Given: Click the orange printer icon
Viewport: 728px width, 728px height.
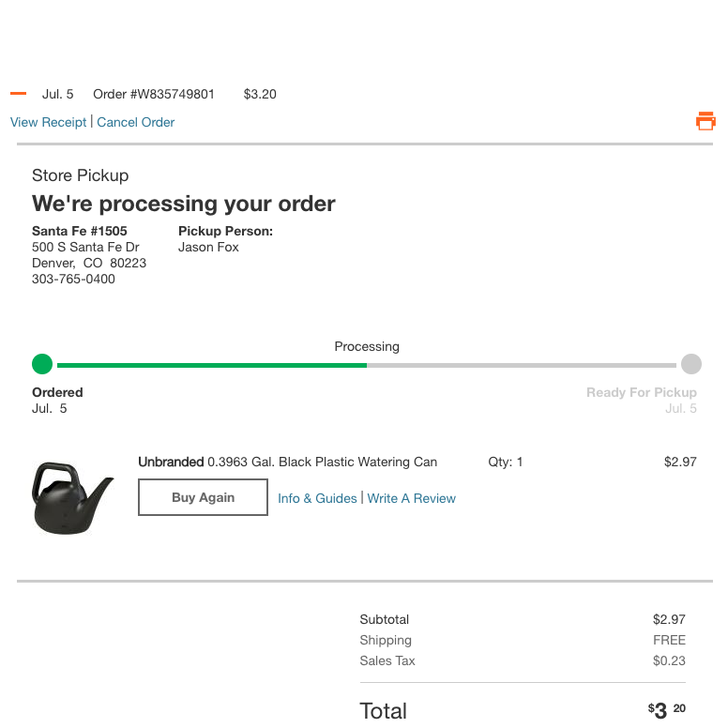Looking at the screenshot, I should 705,121.
